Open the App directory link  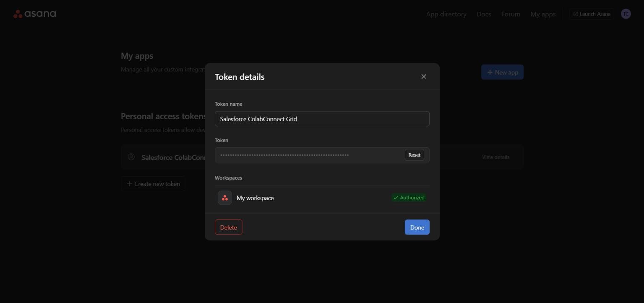pyautogui.click(x=446, y=14)
